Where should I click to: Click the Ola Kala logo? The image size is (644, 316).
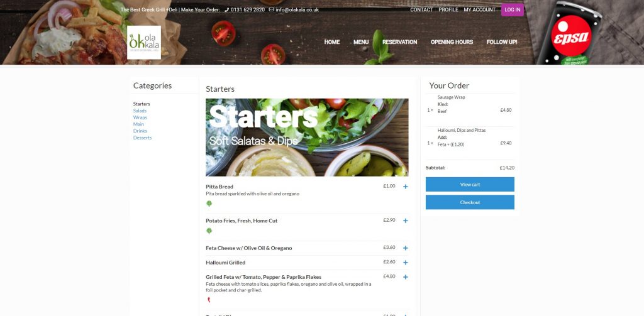(x=144, y=43)
